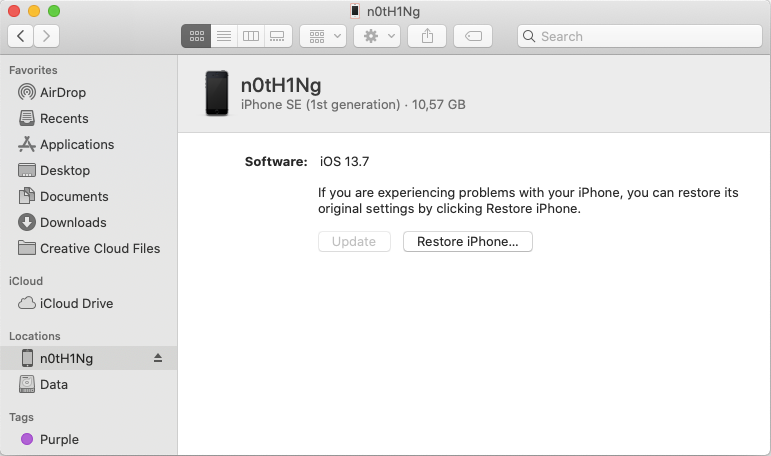Click the Share toolbar icon
The height and width of the screenshot is (456, 771).
[x=427, y=36]
